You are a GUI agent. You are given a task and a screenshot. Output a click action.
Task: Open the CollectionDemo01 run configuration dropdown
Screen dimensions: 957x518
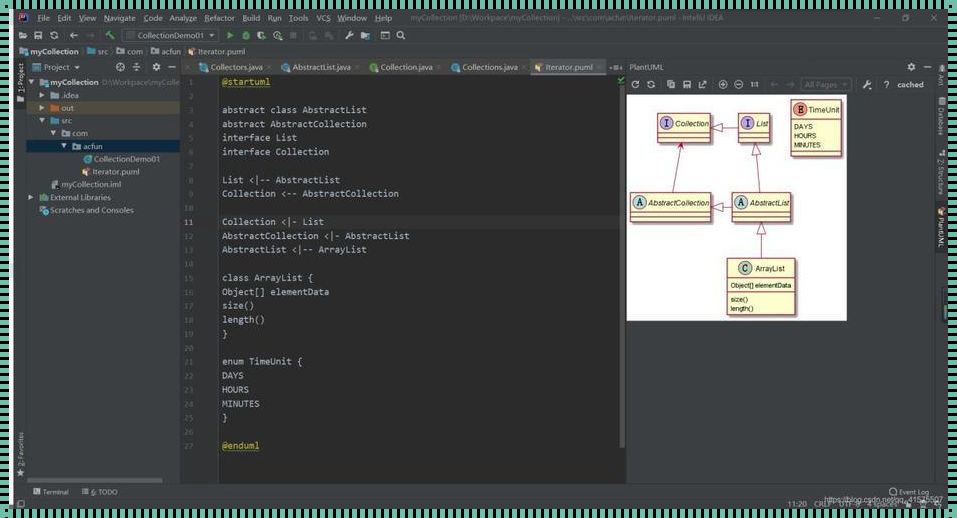pyautogui.click(x=170, y=35)
